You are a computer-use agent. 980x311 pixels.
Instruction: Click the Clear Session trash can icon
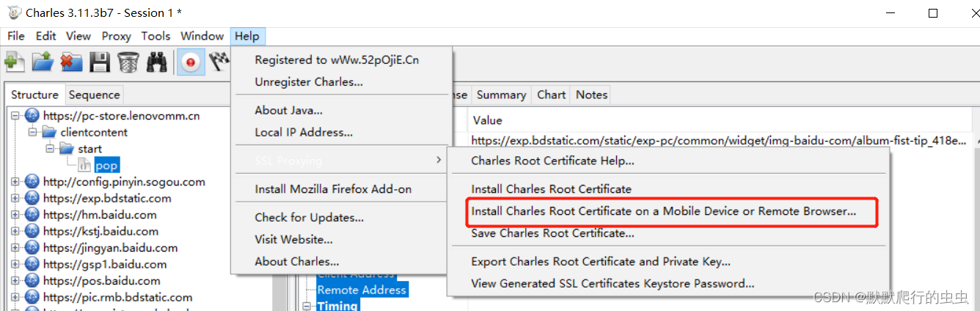[128, 62]
